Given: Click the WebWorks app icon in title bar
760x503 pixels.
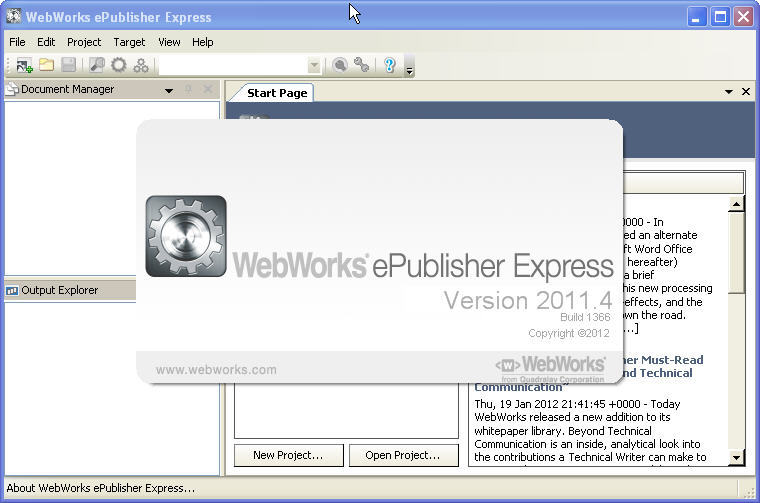Looking at the screenshot, I should [14, 16].
